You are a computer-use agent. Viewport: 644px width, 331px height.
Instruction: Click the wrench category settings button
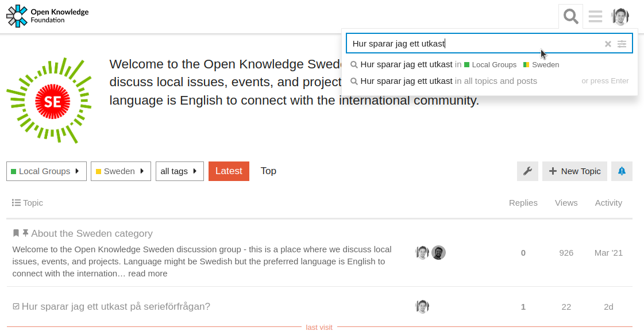coord(527,171)
